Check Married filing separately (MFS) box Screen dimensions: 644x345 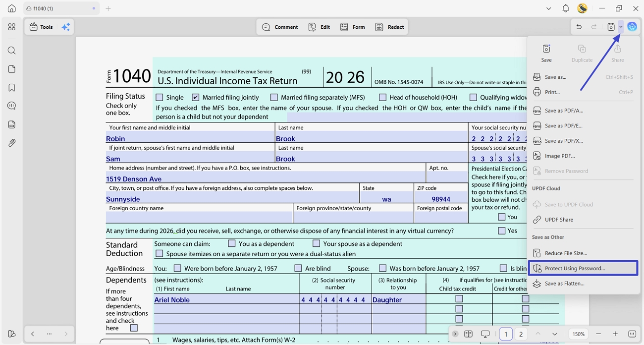[274, 97]
